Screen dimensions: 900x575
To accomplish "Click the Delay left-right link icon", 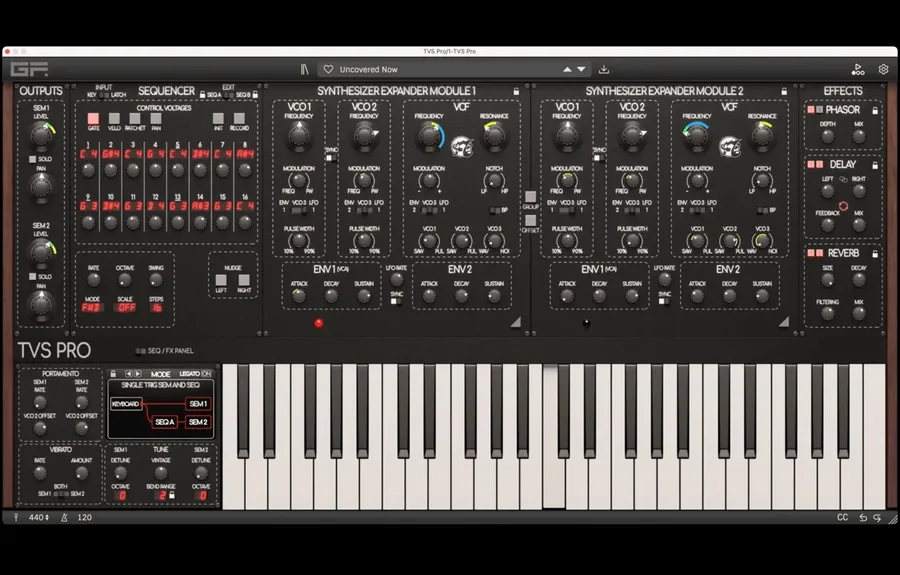I will click(x=843, y=179).
